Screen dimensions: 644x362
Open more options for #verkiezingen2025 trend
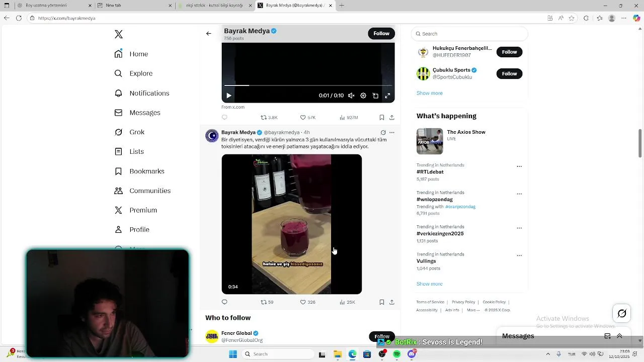[x=519, y=228]
